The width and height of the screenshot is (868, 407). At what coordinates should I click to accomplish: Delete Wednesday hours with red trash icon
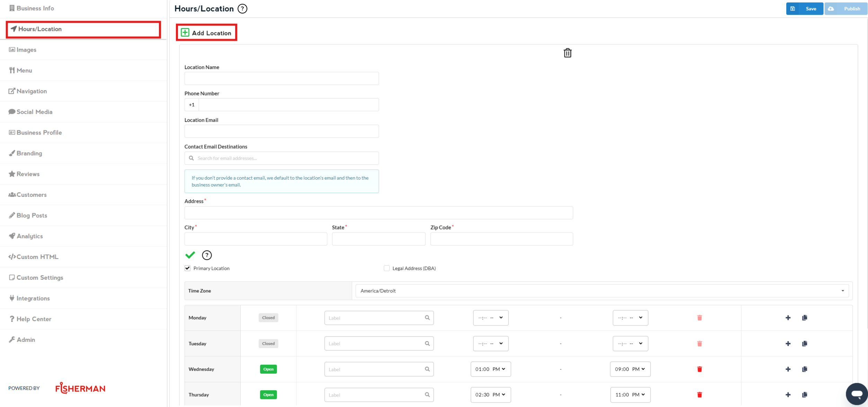(x=699, y=369)
